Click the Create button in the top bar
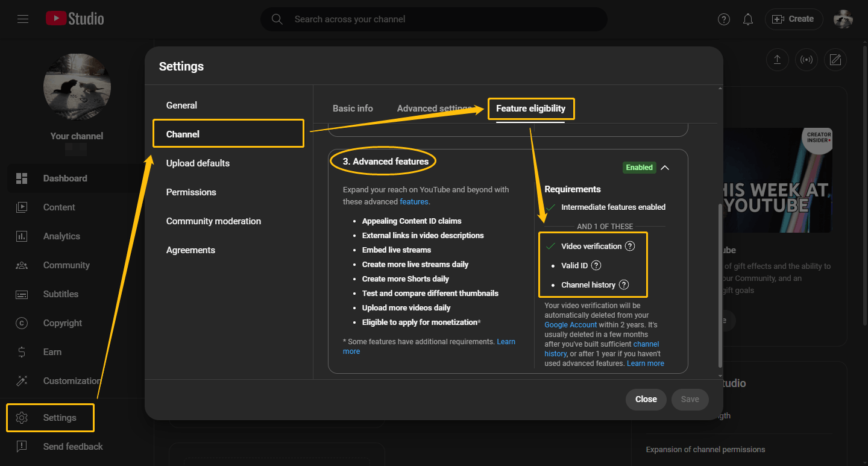This screenshot has height=466, width=868. point(794,19)
